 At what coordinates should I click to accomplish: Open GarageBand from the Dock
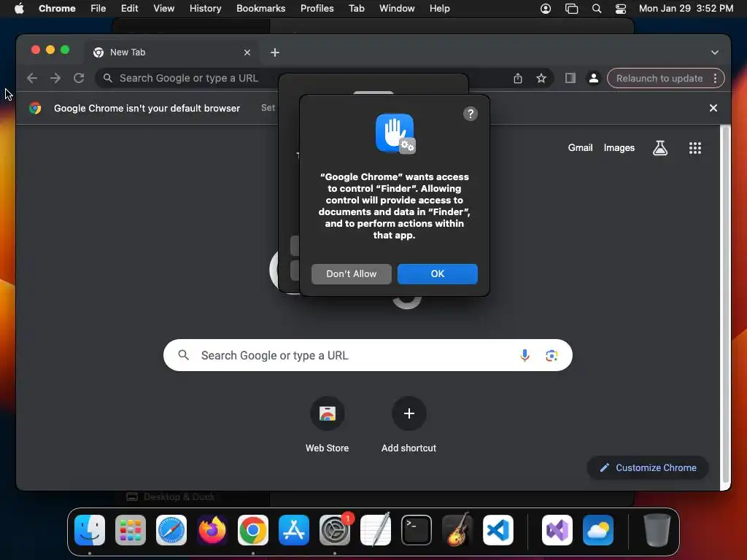click(457, 530)
